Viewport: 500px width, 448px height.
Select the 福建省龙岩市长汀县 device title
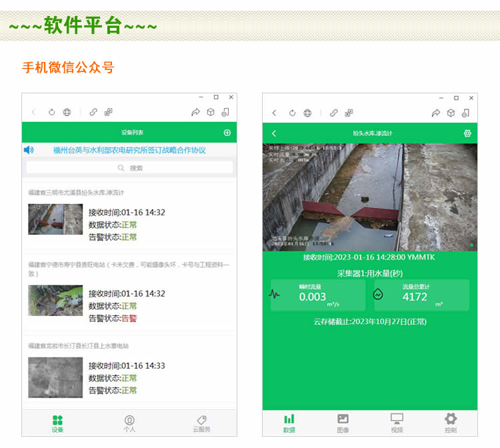79,345
